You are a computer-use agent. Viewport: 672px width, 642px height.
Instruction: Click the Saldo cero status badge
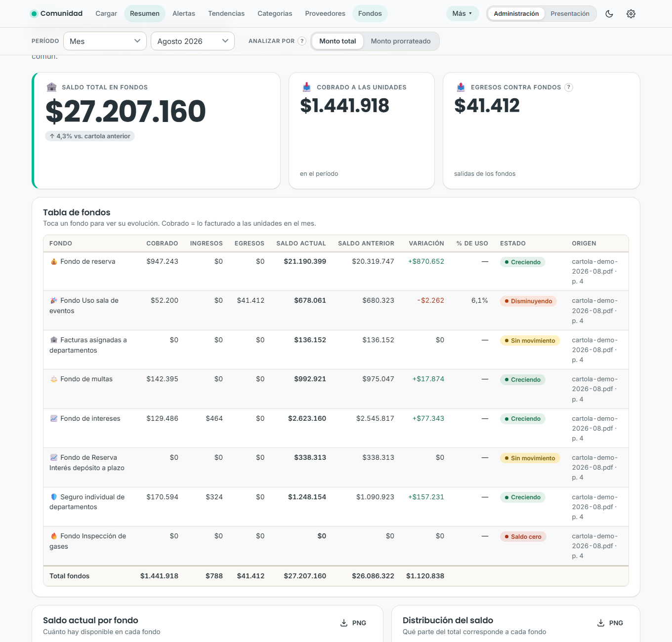tap(523, 537)
